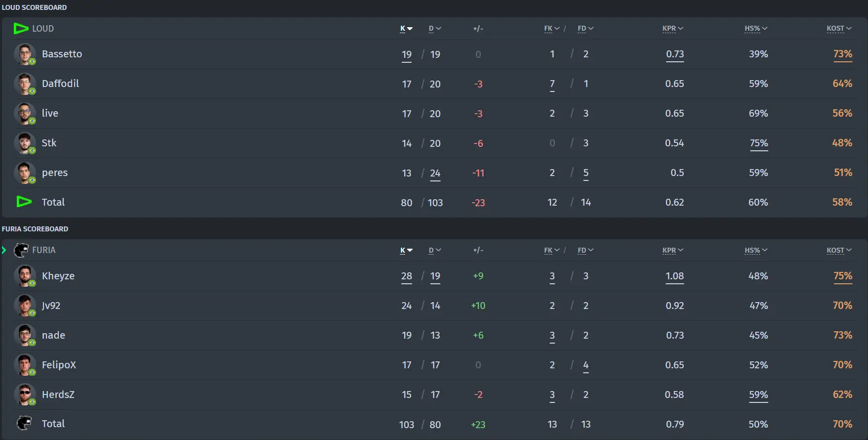Sort LOUD scoreboard by FD column

point(585,29)
